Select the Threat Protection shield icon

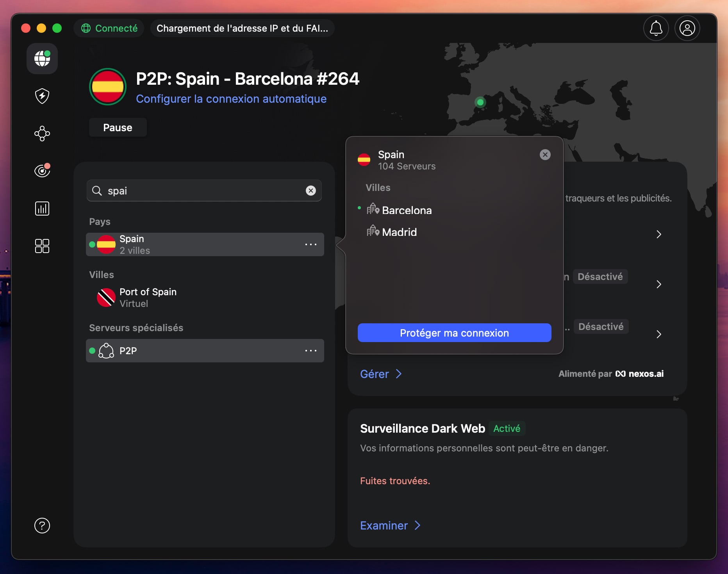[42, 96]
